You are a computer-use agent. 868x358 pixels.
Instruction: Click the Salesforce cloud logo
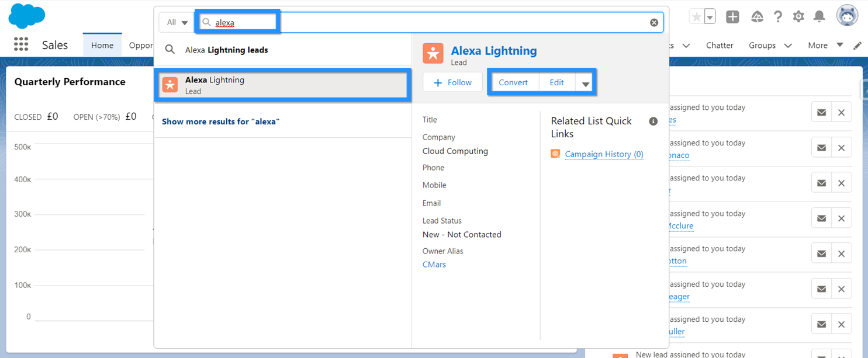tap(27, 16)
